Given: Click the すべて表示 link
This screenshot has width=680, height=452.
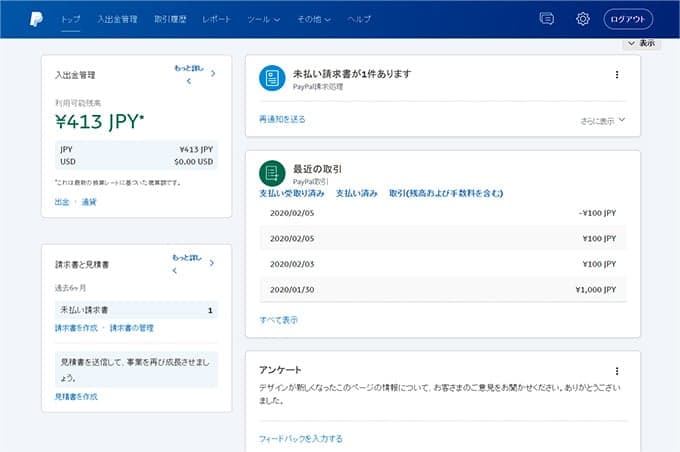Looking at the screenshot, I should click(x=278, y=320).
